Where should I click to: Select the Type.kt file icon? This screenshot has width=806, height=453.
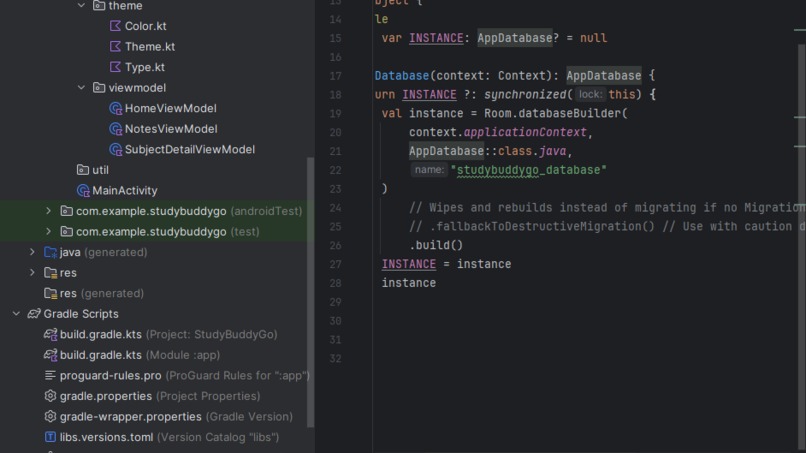point(115,67)
